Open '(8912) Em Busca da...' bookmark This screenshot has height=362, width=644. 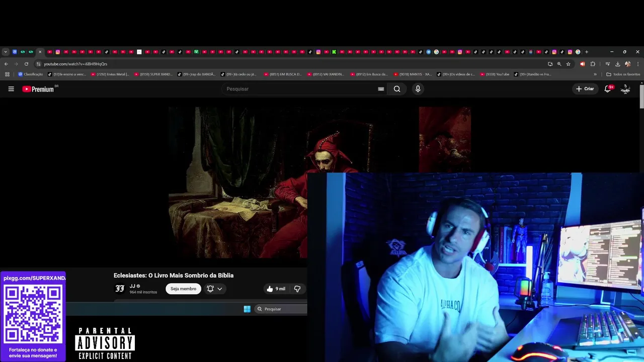point(370,74)
